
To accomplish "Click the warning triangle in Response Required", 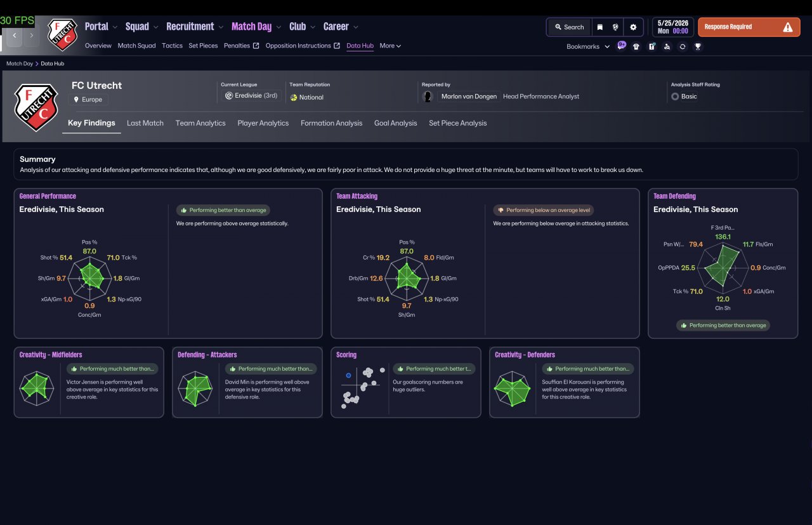I will click(788, 27).
